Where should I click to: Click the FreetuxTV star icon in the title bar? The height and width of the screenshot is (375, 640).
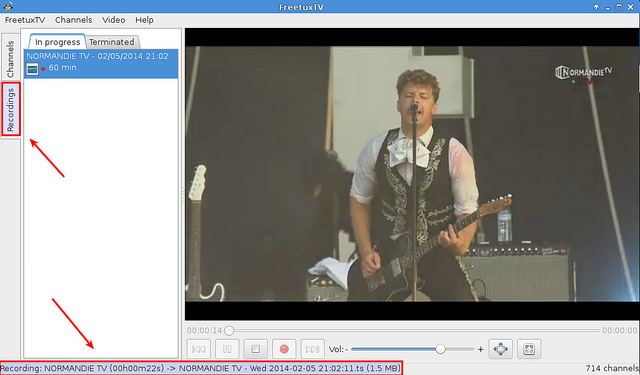click(8, 6)
